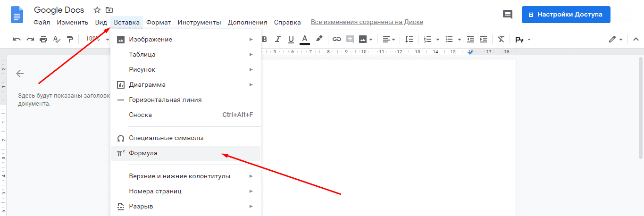Image resolution: width=644 pixels, height=216 pixels.
Task: Click the clear formatting icon
Action: click(x=501, y=39)
